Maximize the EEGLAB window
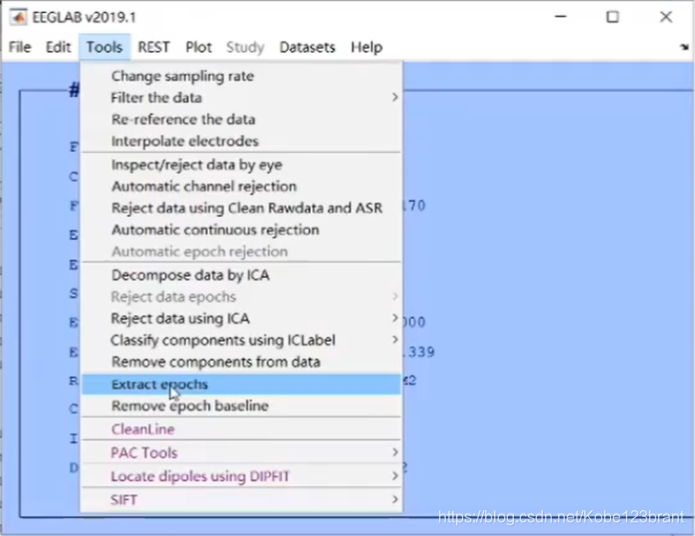The image size is (695, 536). [x=613, y=17]
